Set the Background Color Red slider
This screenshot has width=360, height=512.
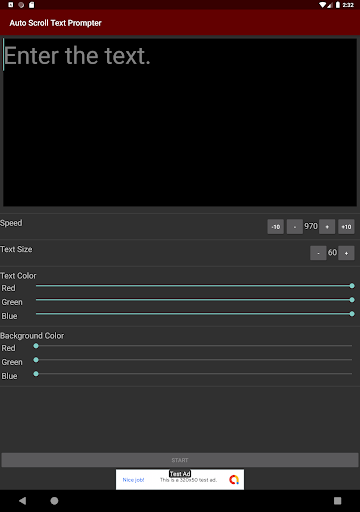[x=194, y=346]
